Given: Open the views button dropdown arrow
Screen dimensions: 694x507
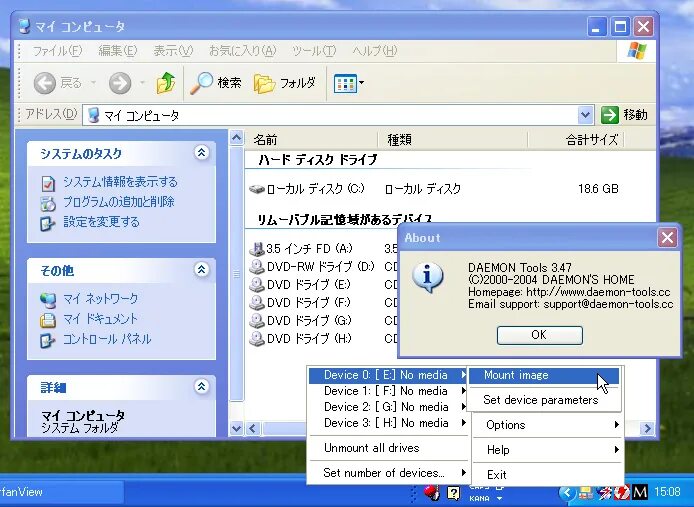Looking at the screenshot, I should [x=362, y=82].
